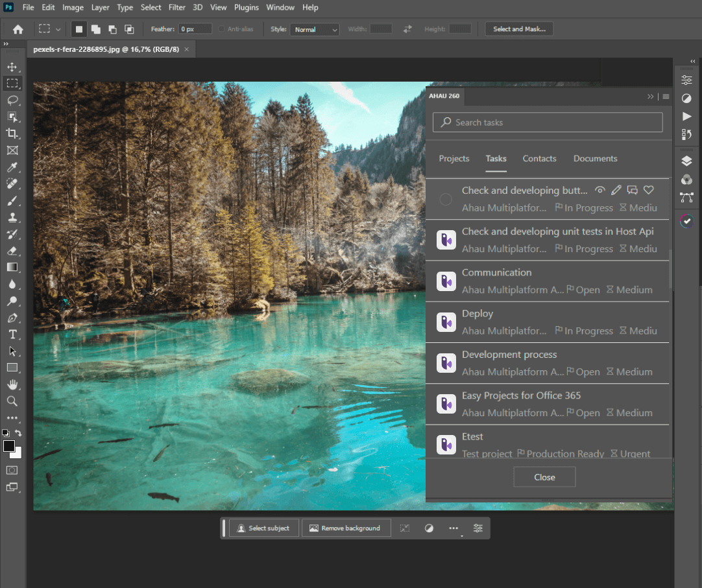Click the Remove background button
This screenshot has height=588, width=702.
(x=346, y=528)
